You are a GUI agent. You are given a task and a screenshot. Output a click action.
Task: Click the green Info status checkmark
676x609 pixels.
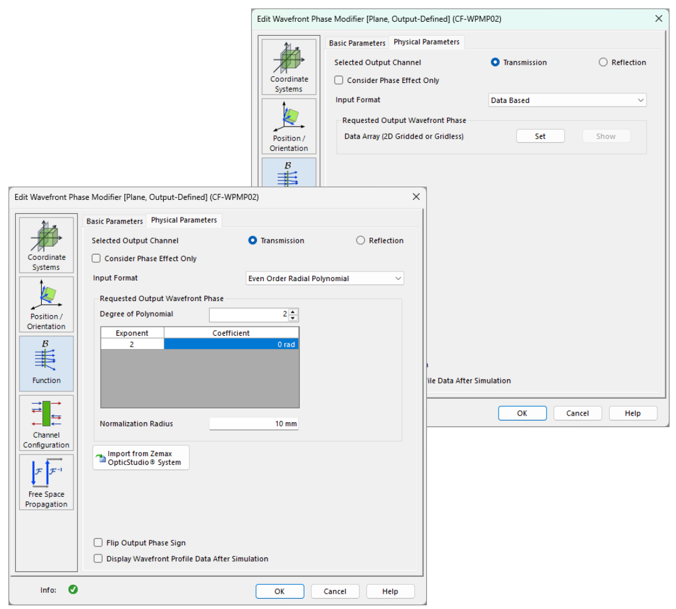click(x=73, y=589)
